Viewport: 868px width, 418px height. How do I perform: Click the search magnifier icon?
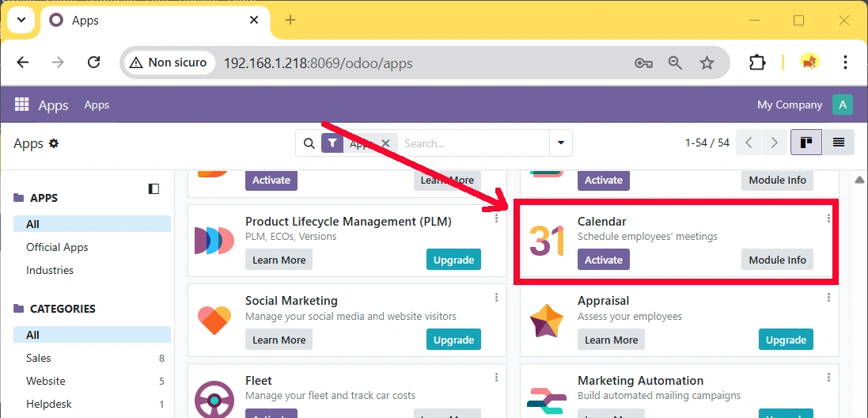click(x=309, y=143)
